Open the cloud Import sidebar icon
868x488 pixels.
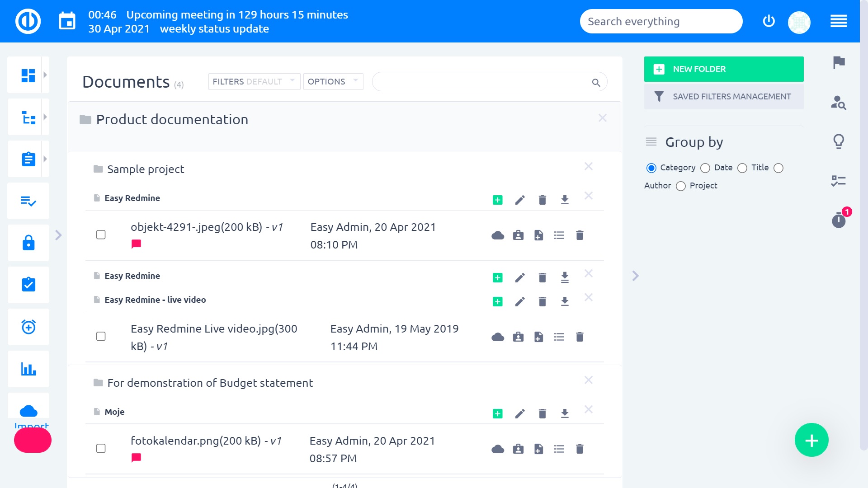[x=28, y=410]
